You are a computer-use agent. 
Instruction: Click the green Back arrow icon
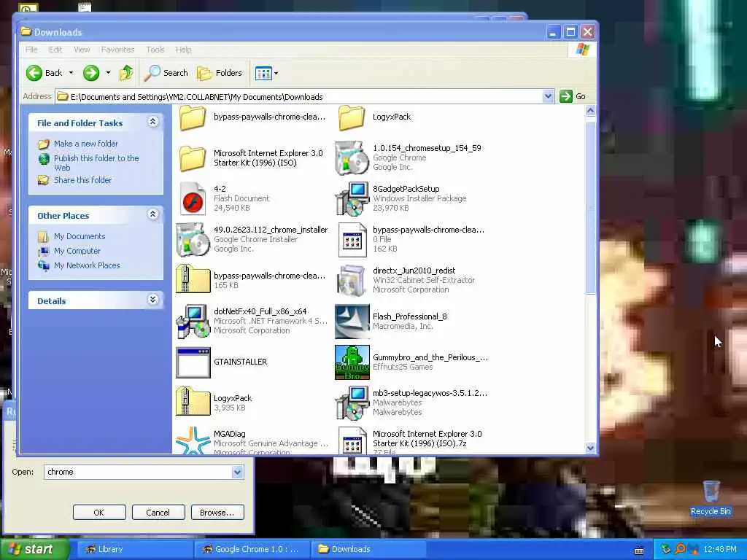pyautogui.click(x=34, y=73)
